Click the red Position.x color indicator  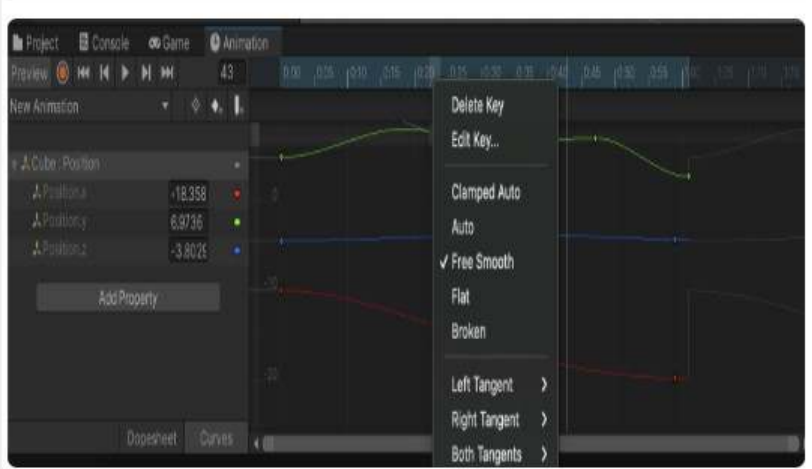click(x=237, y=196)
